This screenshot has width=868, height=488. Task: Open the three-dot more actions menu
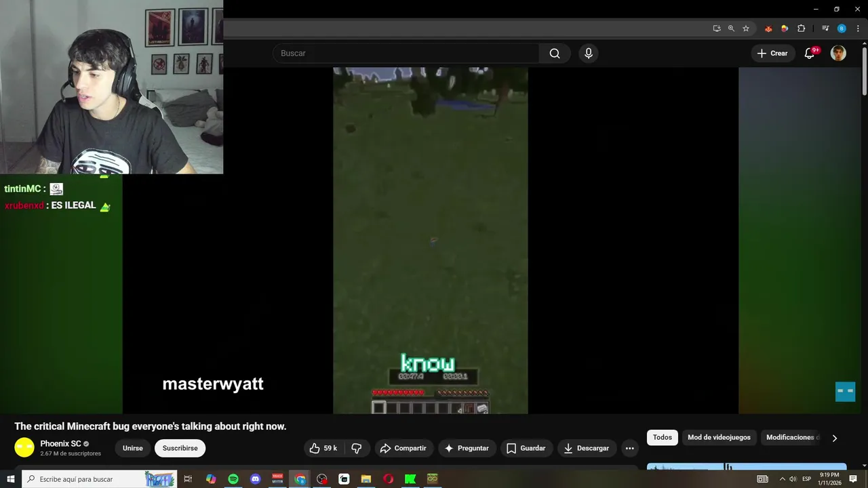(630, 448)
